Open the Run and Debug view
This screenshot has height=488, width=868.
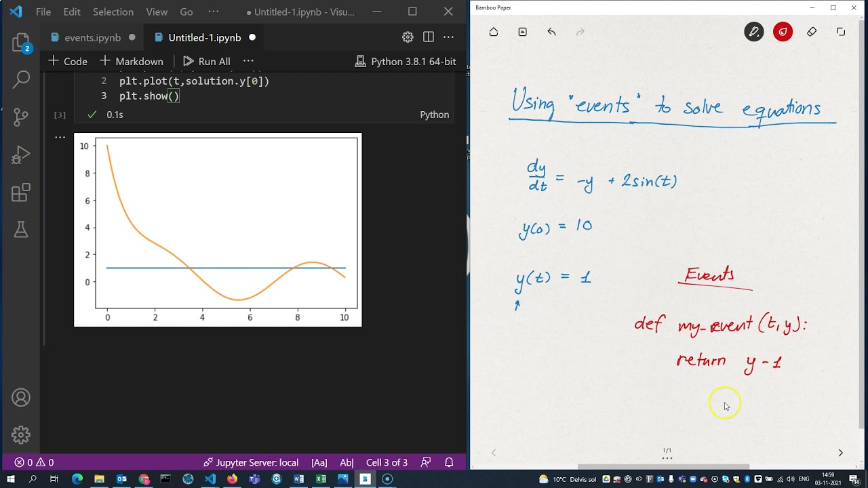tap(21, 155)
